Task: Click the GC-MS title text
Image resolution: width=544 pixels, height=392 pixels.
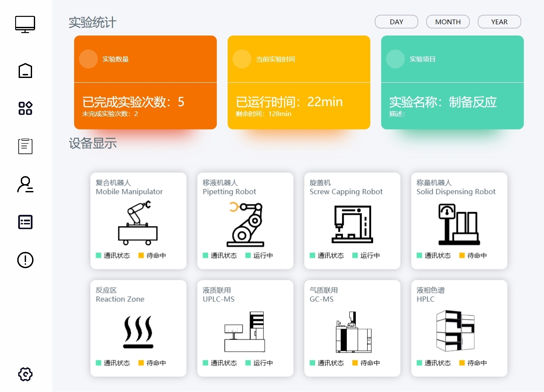Action: click(x=322, y=299)
